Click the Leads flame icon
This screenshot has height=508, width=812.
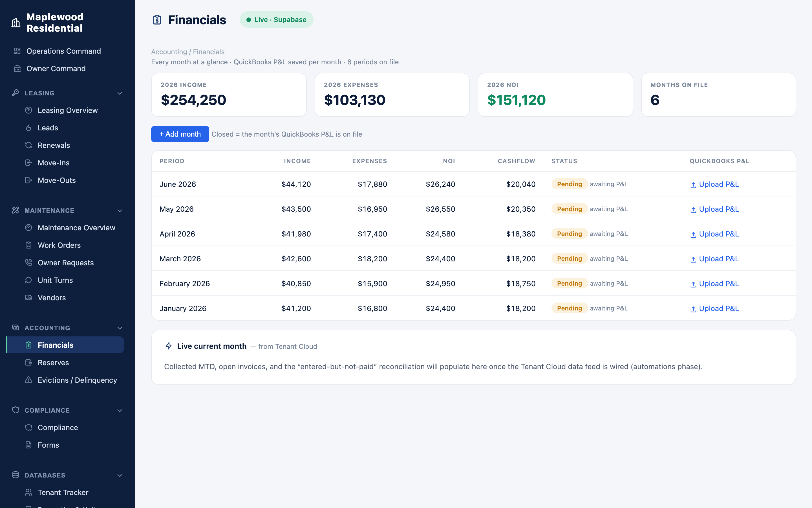click(x=28, y=128)
